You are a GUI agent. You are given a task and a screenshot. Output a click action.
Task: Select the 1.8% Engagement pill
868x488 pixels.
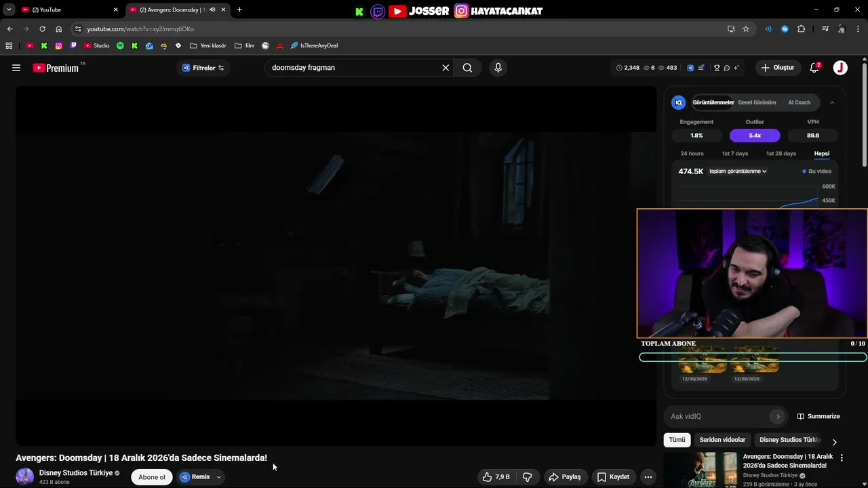click(x=696, y=136)
